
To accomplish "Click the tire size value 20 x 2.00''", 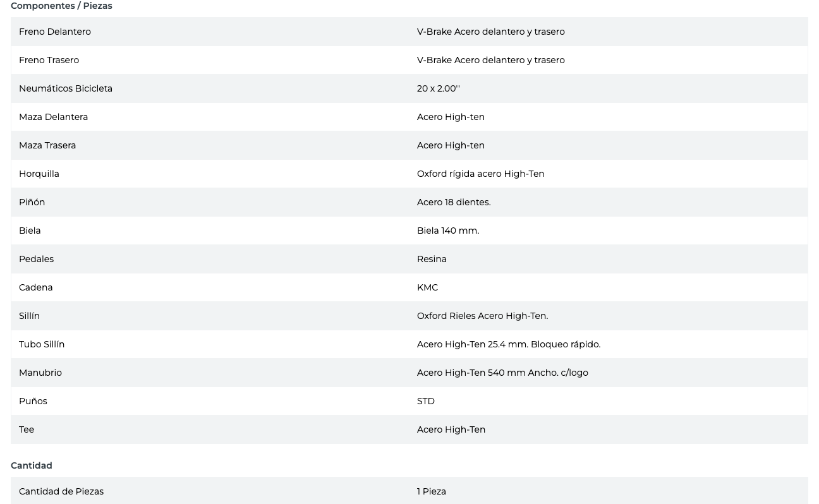I will (x=438, y=88).
